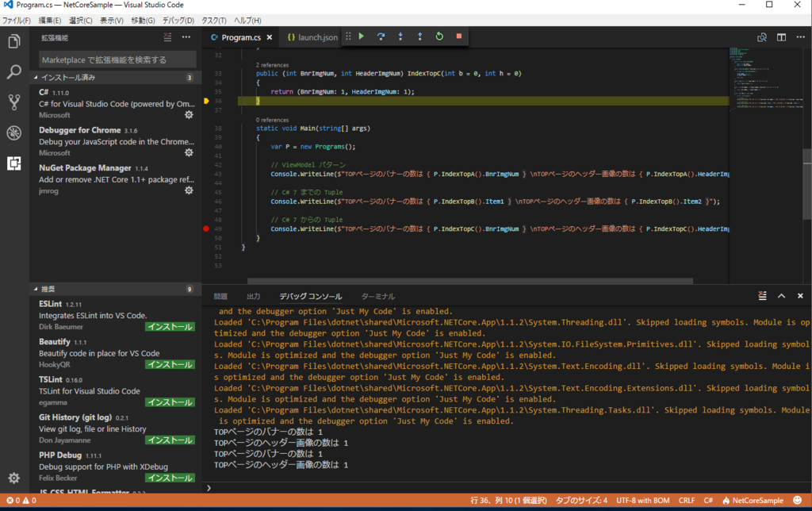Switch to the Output panel tab
812x511 pixels.
tap(253, 297)
